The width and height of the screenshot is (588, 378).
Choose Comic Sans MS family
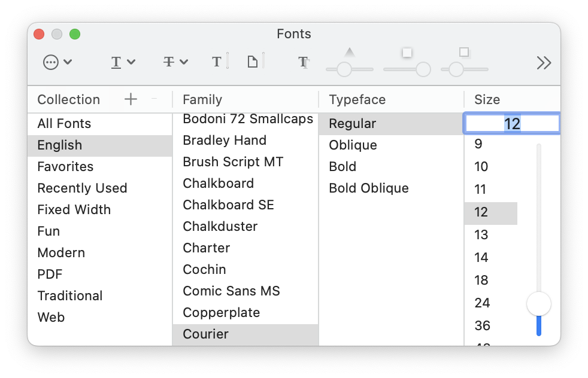[x=245, y=291]
